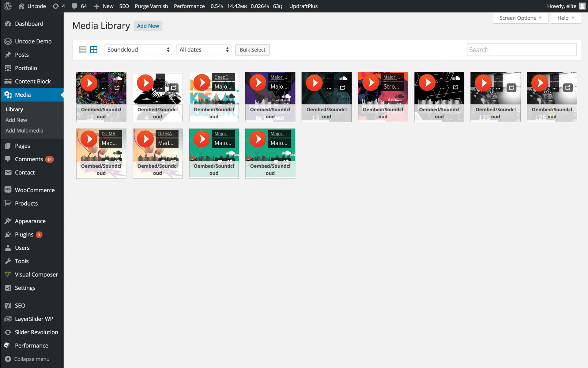The height and width of the screenshot is (368, 588).
Task: Click the Bulk Select button
Action: [252, 50]
